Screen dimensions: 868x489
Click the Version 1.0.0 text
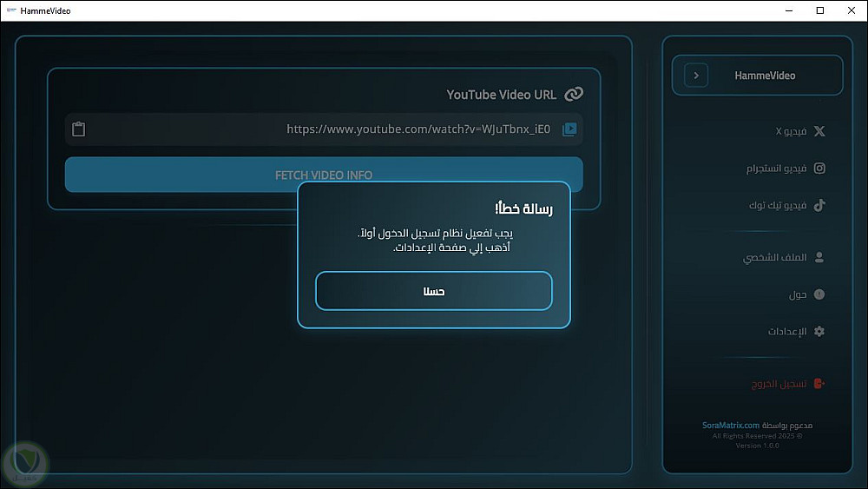pyautogui.click(x=757, y=446)
